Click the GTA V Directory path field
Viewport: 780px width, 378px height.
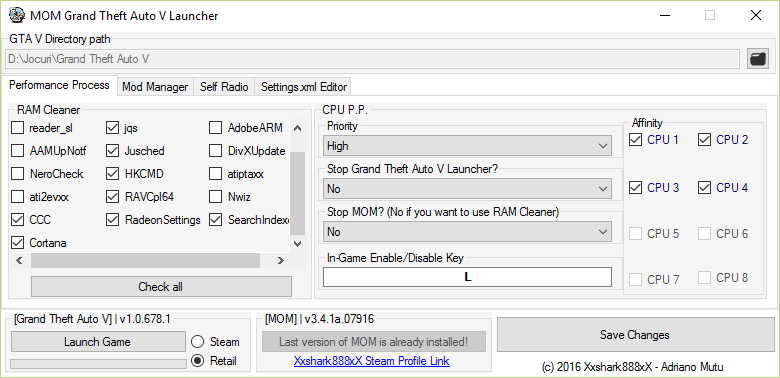(x=372, y=59)
